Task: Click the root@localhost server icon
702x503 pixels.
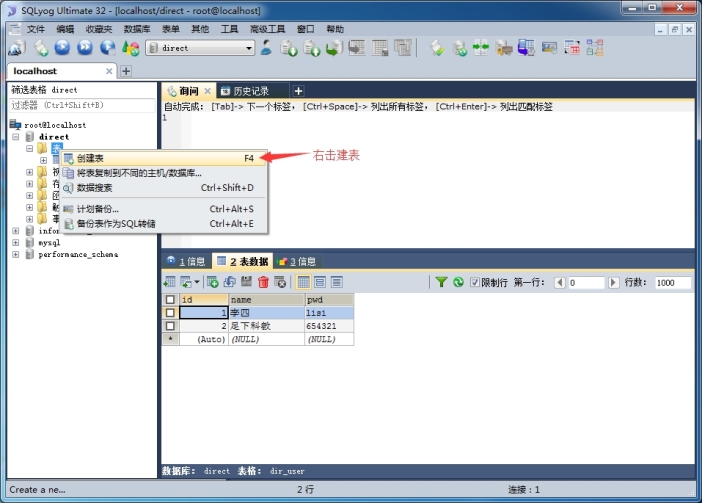Action: pyautogui.click(x=16, y=124)
